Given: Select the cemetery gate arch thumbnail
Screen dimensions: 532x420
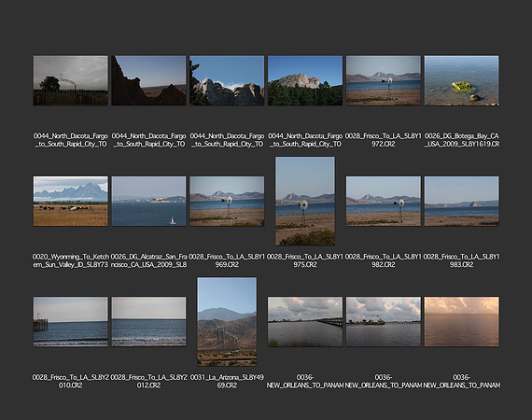Looking at the screenshot, I should (x=71, y=80).
